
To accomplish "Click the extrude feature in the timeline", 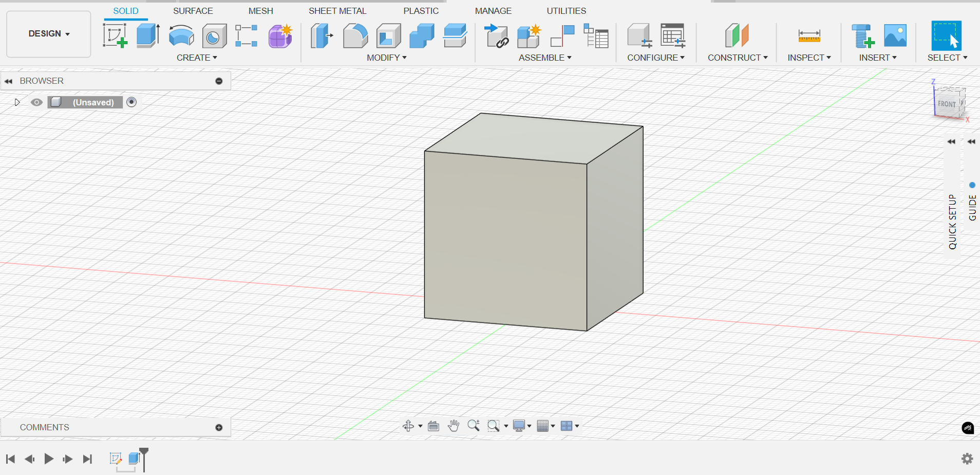I will coord(134,458).
